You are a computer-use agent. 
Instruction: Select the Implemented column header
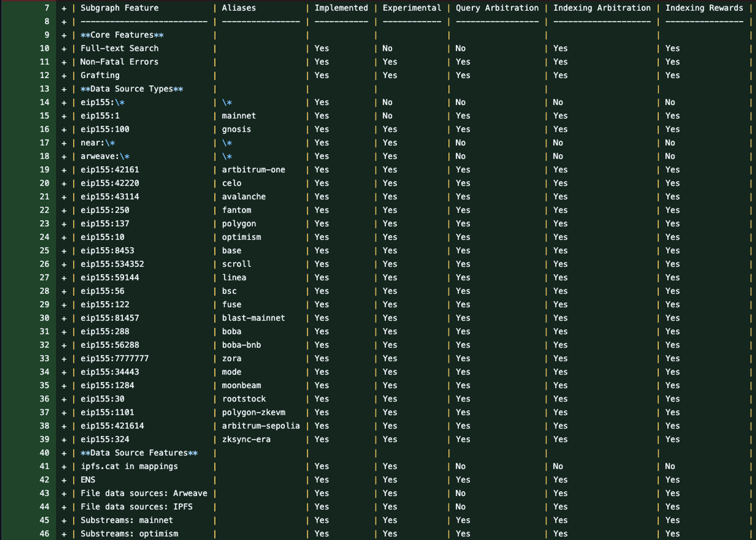coord(341,8)
